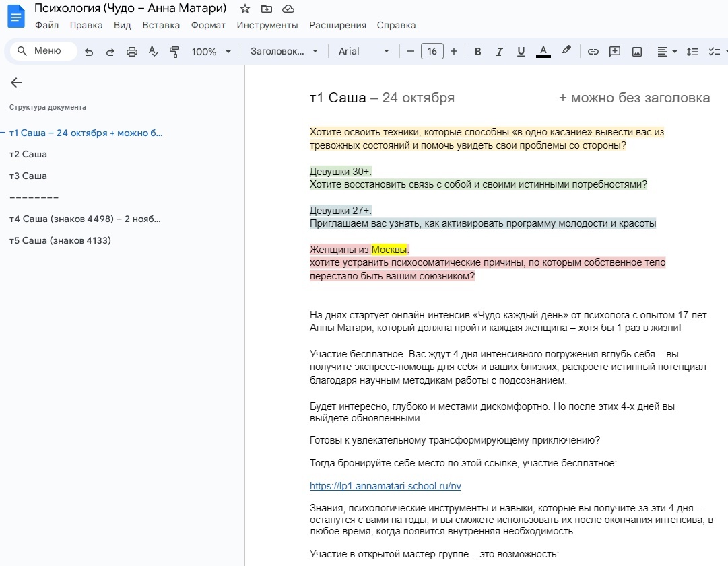Toggle Bold formatting
Image resolution: width=728 pixels, height=566 pixels.
click(478, 52)
